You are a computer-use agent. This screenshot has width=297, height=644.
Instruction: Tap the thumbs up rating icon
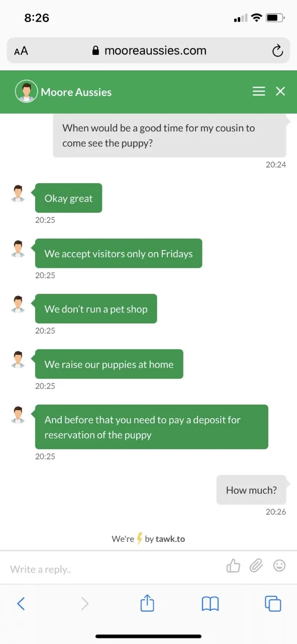[x=233, y=566]
